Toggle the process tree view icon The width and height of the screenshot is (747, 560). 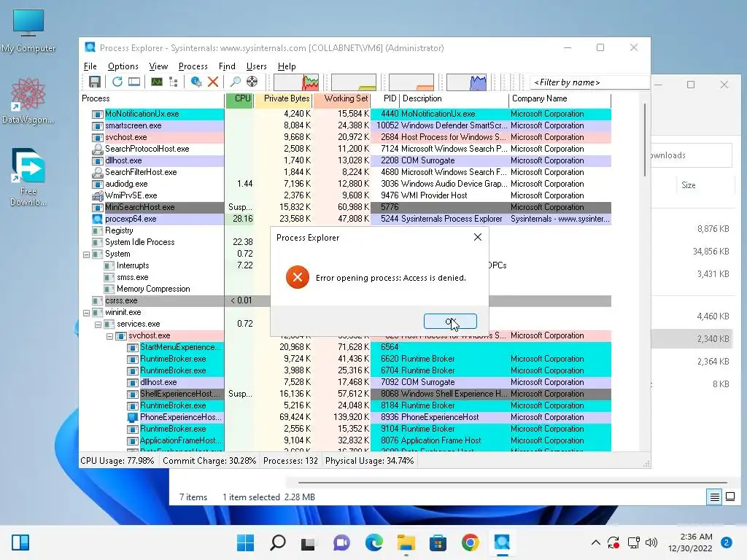(x=174, y=82)
